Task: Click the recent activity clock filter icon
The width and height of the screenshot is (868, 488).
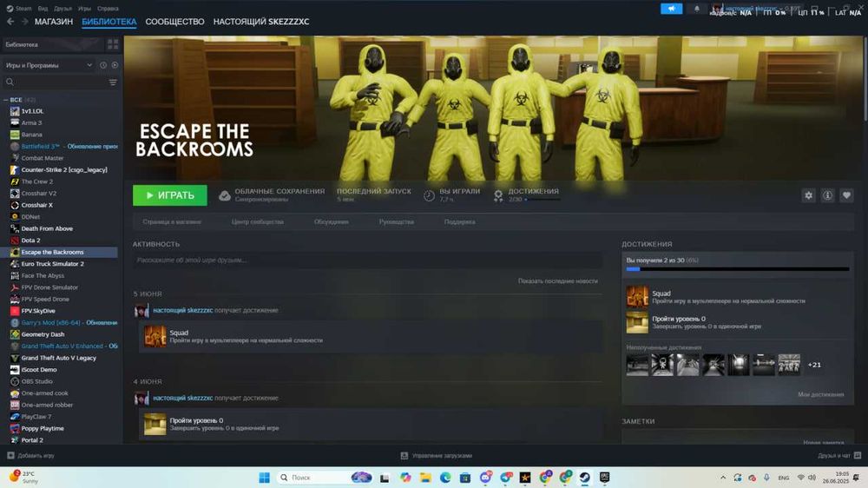Action: click(x=103, y=65)
